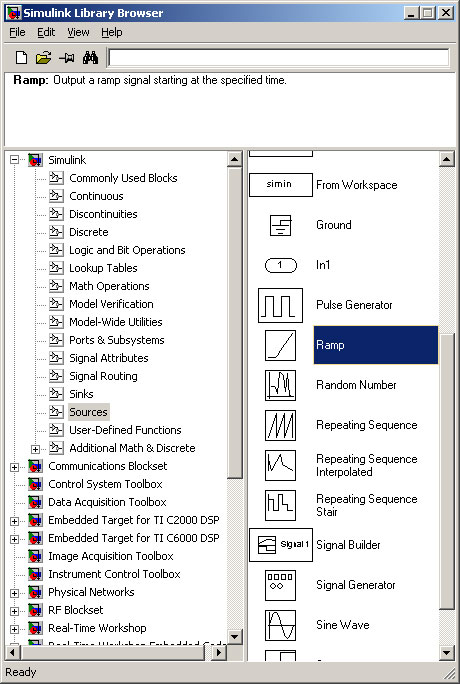This screenshot has height=684, width=460.
Task: Select the Repeating Sequence block icon
Action: tap(280, 425)
